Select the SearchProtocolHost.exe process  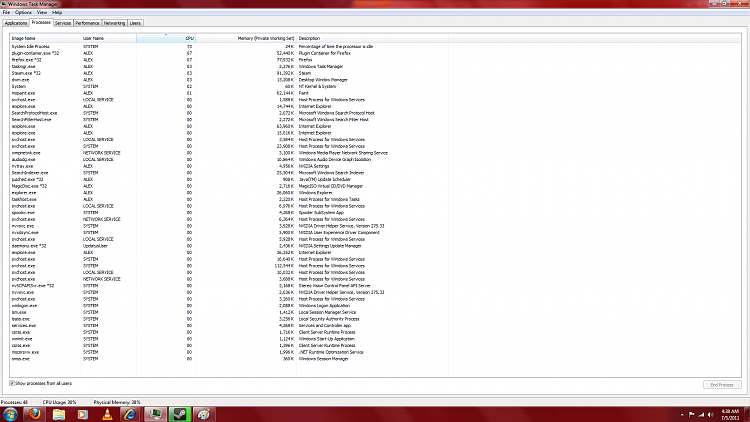coord(230,113)
